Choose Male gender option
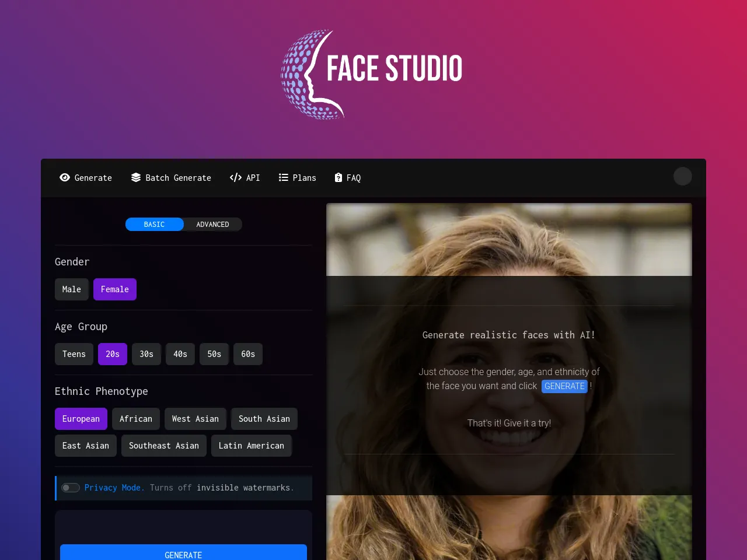Viewport: 747px width, 560px height. pyautogui.click(x=72, y=289)
